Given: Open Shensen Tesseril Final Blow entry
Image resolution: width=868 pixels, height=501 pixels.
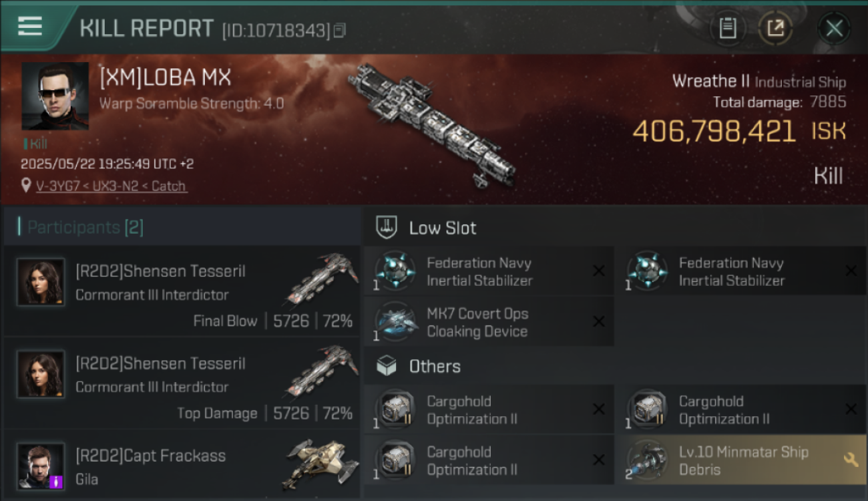Looking at the screenshot, I should [x=182, y=291].
